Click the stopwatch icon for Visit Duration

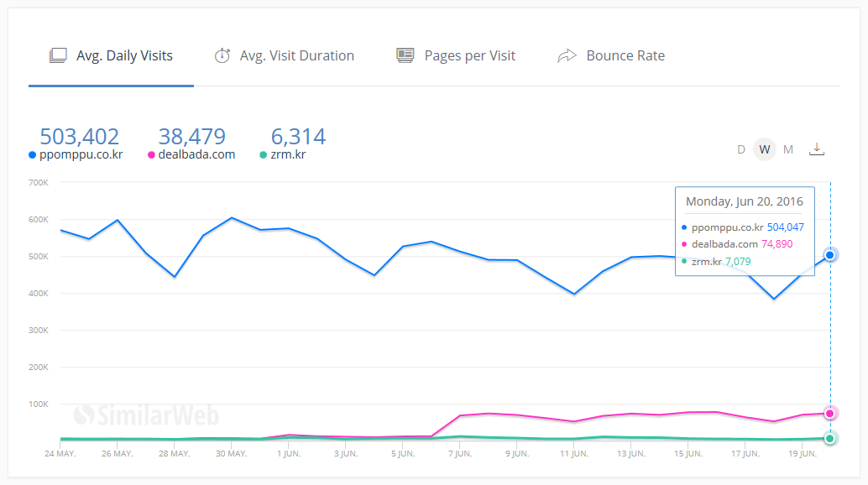(222, 55)
